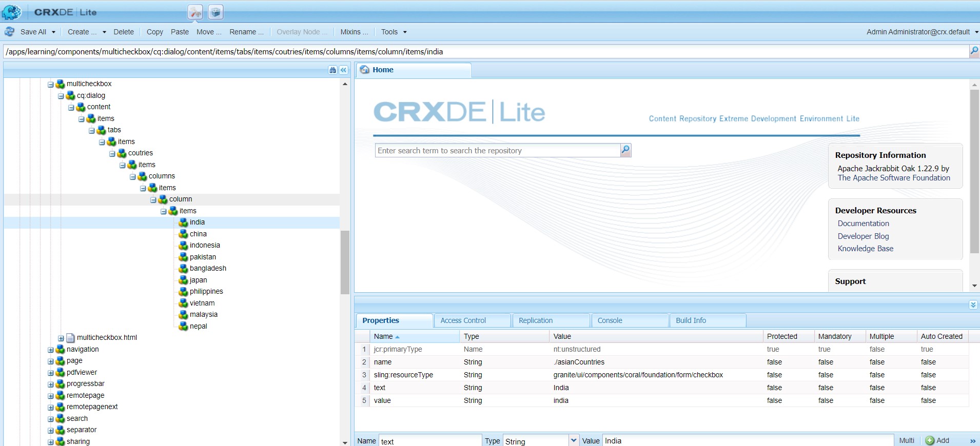Open the Create dropdown arrow

[x=104, y=32]
